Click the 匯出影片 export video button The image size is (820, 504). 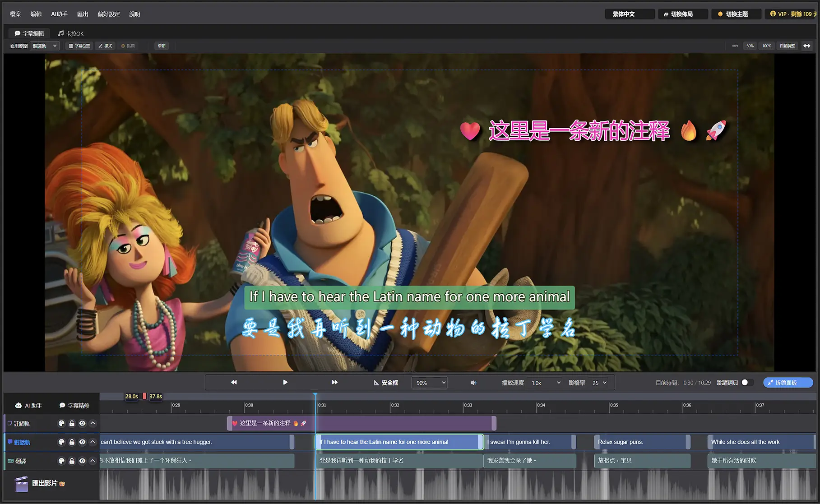click(40, 483)
